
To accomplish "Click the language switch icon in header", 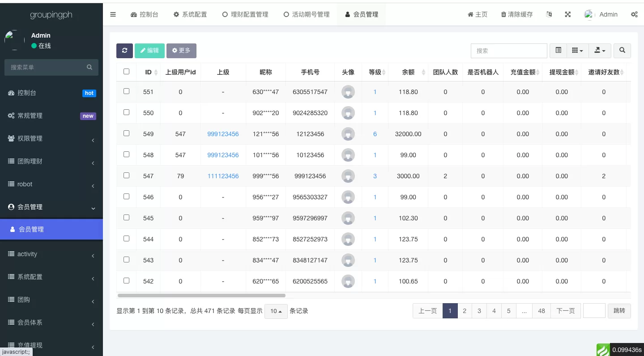I will pyautogui.click(x=549, y=14).
